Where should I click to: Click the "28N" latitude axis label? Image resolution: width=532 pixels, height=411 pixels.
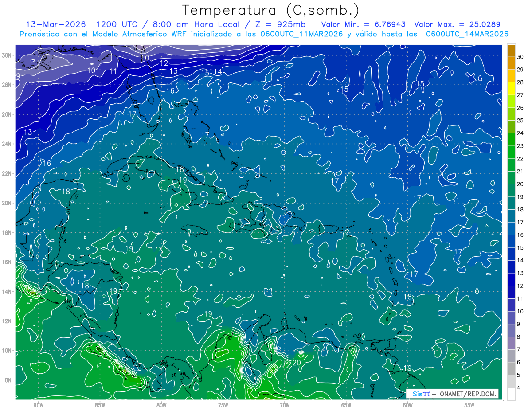tap(8, 85)
